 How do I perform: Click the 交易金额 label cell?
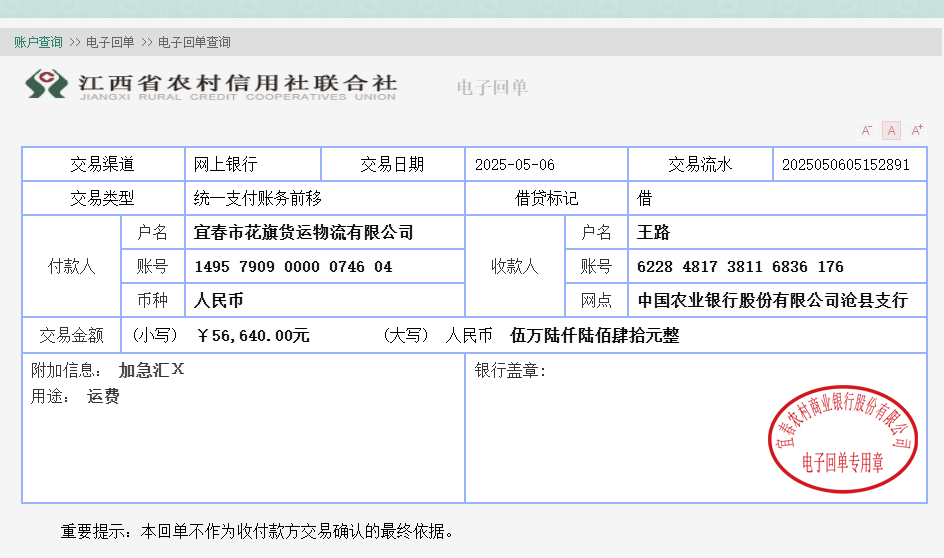tap(72, 335)
